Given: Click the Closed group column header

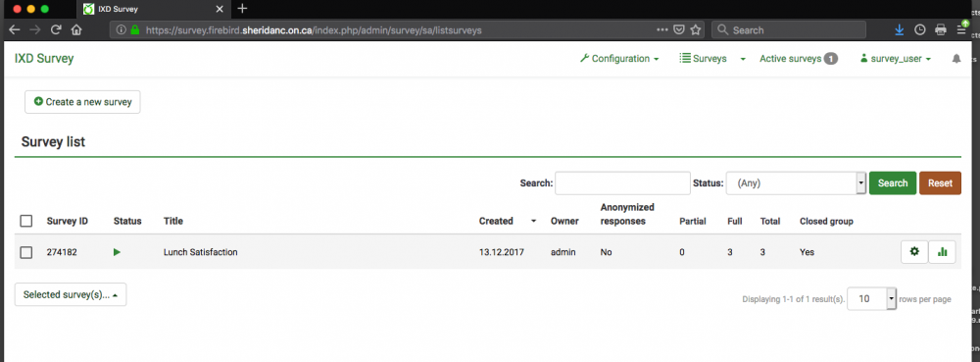Looking at the screenshot, I should pos(826,221).
